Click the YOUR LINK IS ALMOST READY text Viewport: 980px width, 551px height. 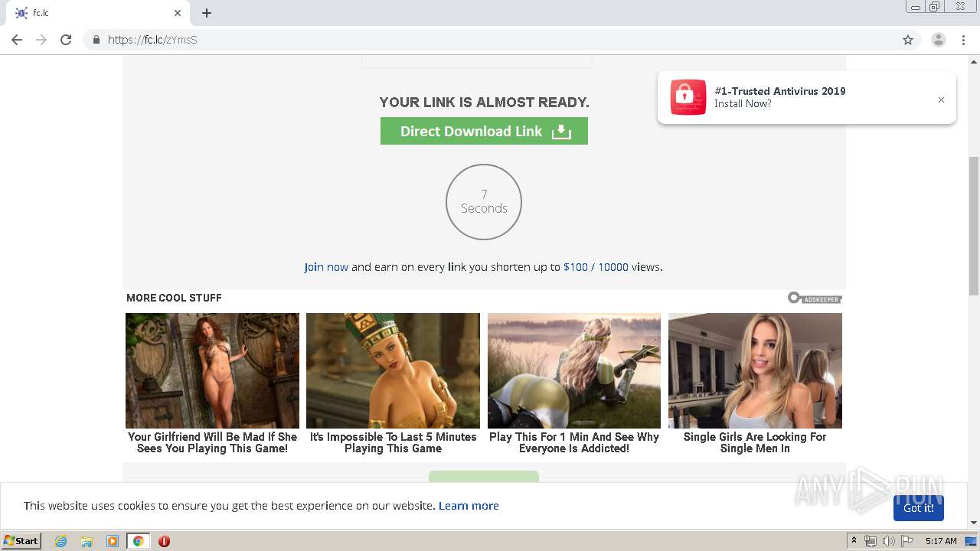(484, 103)
